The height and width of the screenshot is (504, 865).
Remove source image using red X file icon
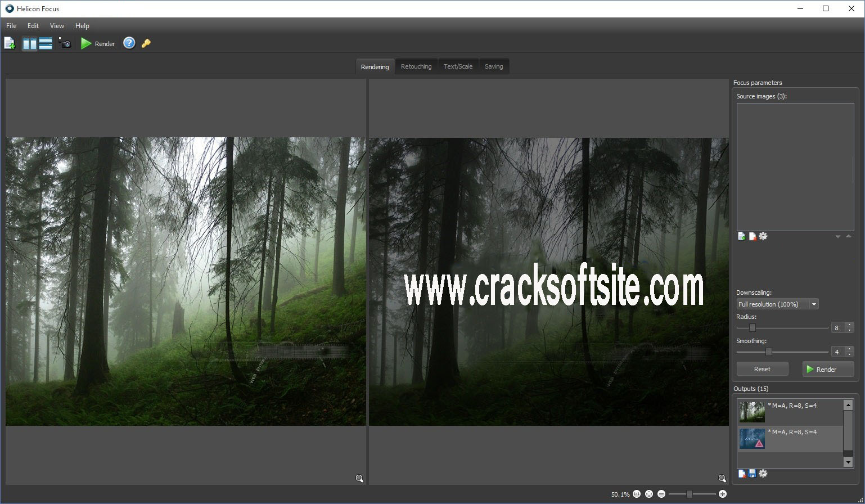click(x=753, y=237)
